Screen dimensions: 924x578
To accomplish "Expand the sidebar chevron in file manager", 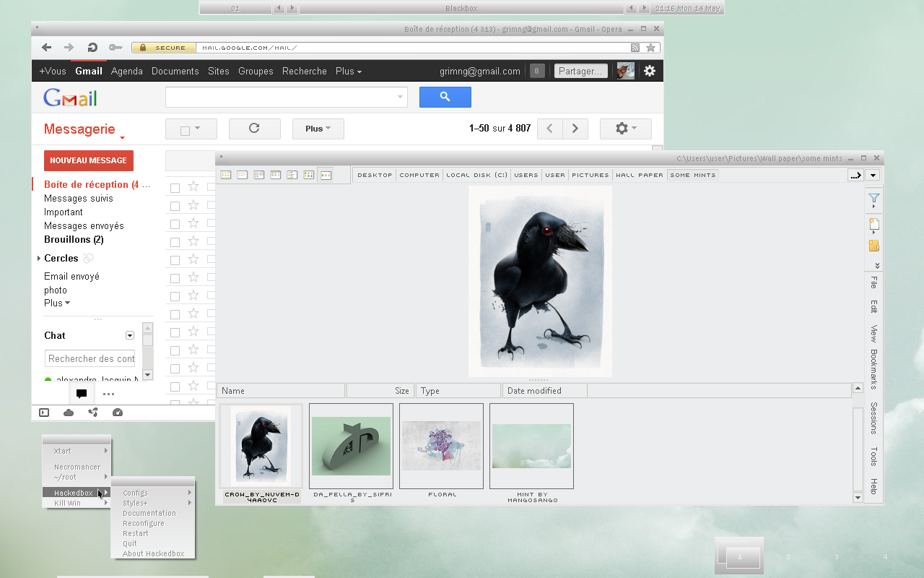I will click(x=877, y=265).
